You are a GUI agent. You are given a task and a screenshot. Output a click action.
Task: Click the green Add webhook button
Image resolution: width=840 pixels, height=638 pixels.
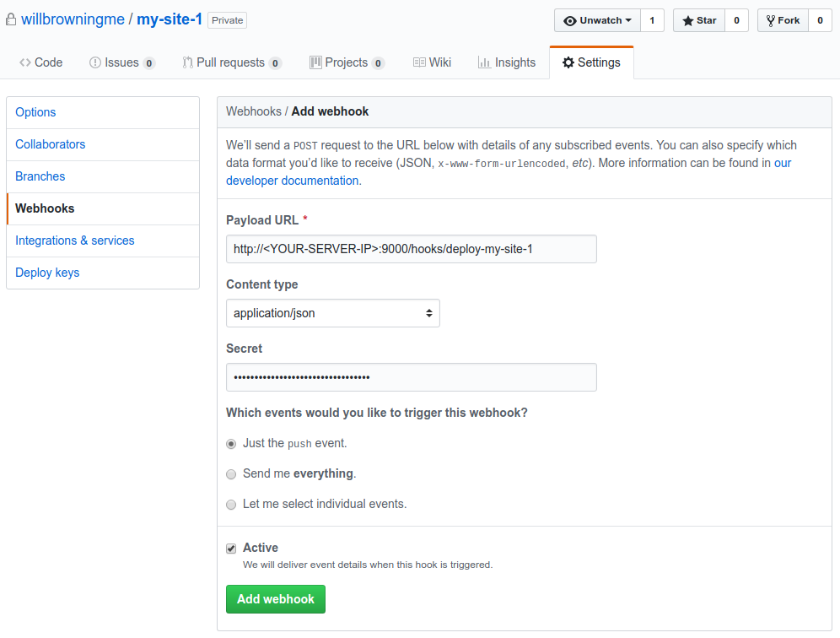click(x=275, y=599)
